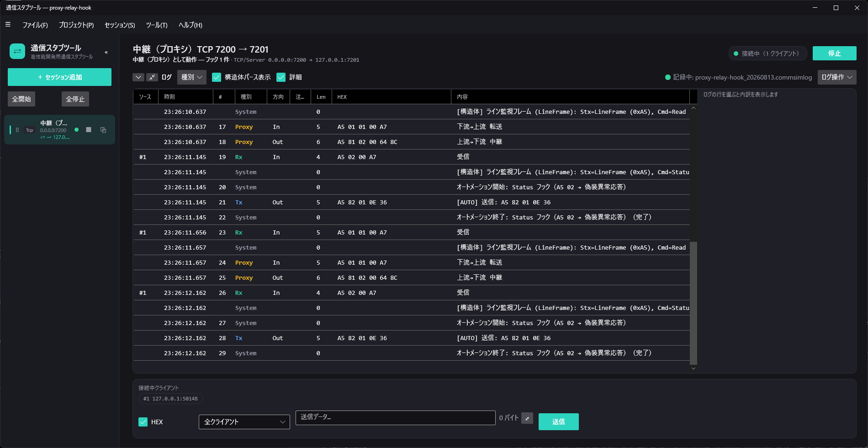Click the 0.0.0.0:7200 address in the session card

(x=53, y=130)
